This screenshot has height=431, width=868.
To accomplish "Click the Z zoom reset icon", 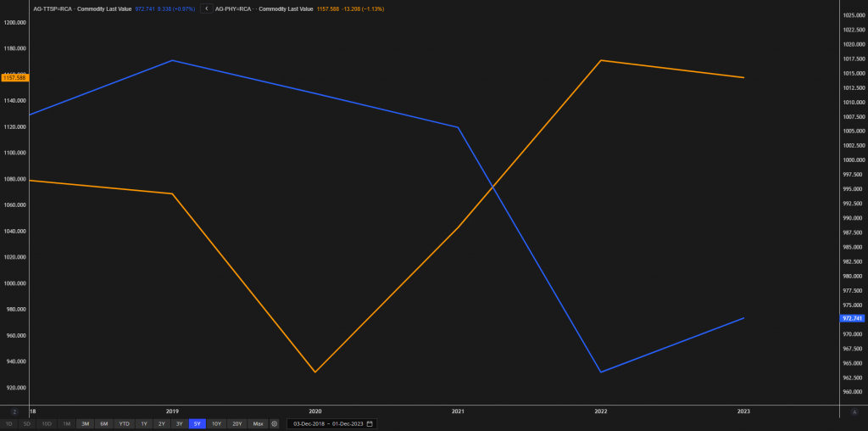I will 14,411.
